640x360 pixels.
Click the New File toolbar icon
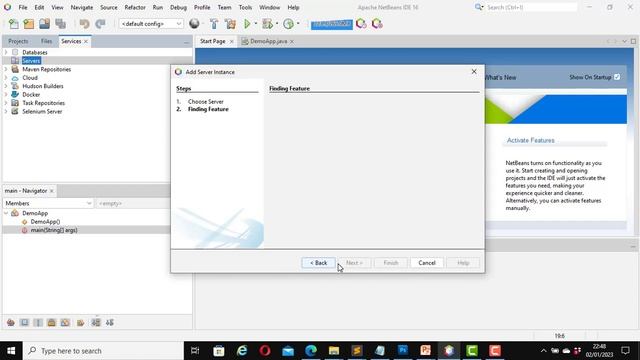[13, 24]
